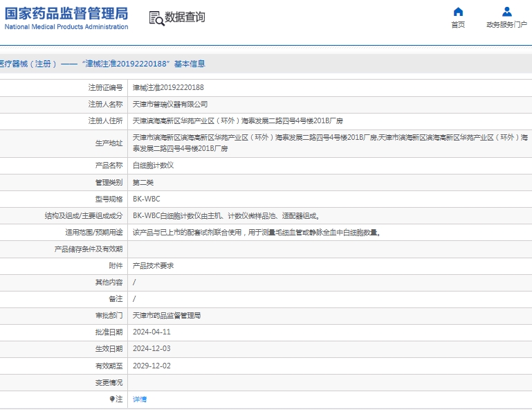Click the 有效期至 label

tap(109, 366)
